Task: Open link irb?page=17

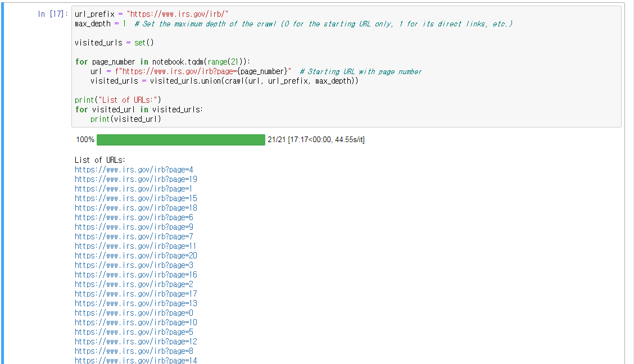Action: (x=136, y=294)
